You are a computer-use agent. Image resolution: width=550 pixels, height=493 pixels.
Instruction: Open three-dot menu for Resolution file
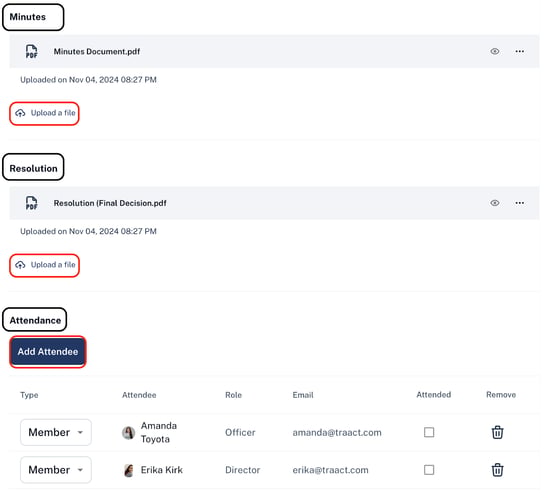[x=519, y=203]
